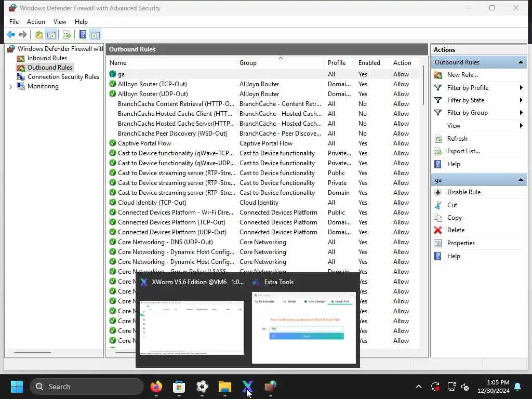Viewport: 532px width, 399px height.
Task: Select Cloud Identity (TCP-Out) rule row
Action: point(263,203)
